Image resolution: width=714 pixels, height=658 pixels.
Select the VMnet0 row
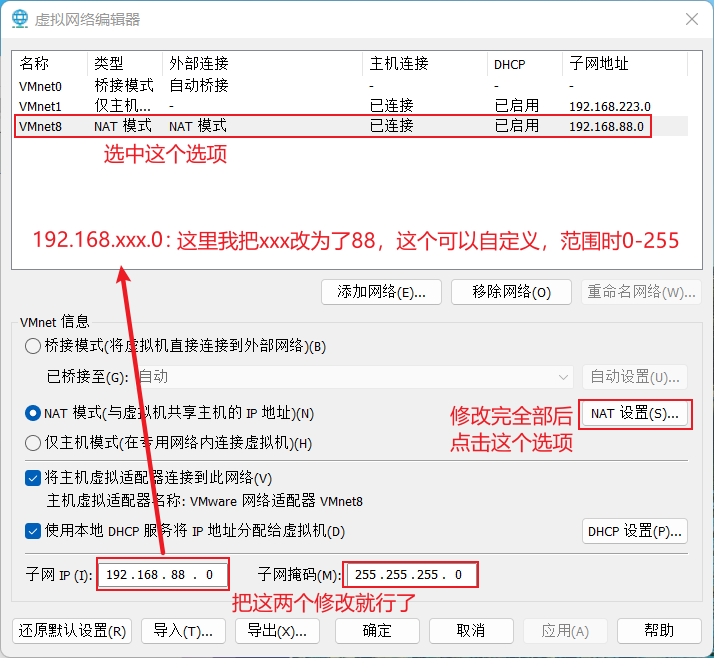[351, 86]
